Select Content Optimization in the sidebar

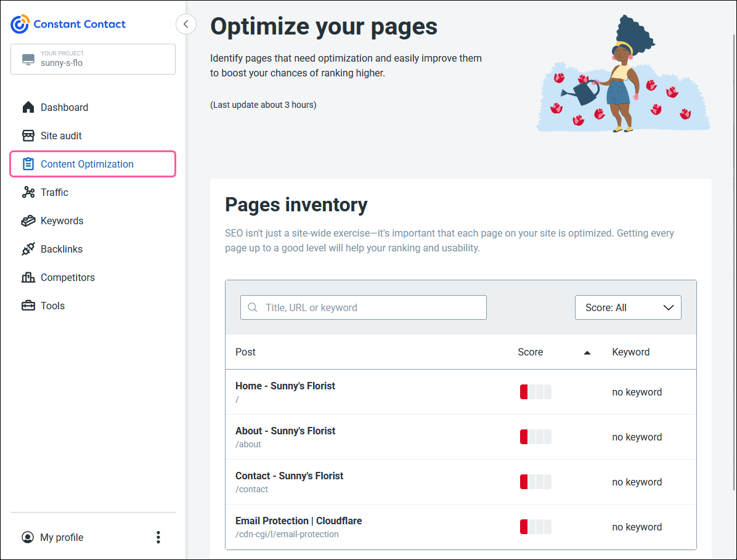click(x=92, y=164)
